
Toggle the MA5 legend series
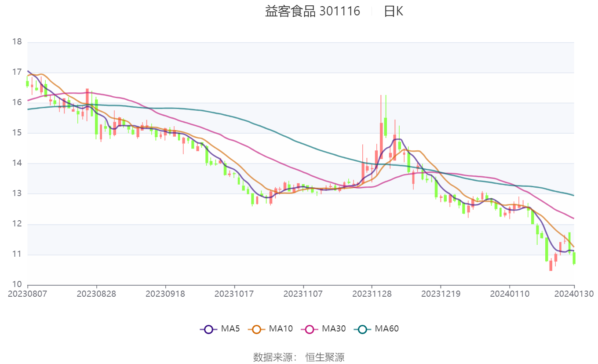[219, 328]
